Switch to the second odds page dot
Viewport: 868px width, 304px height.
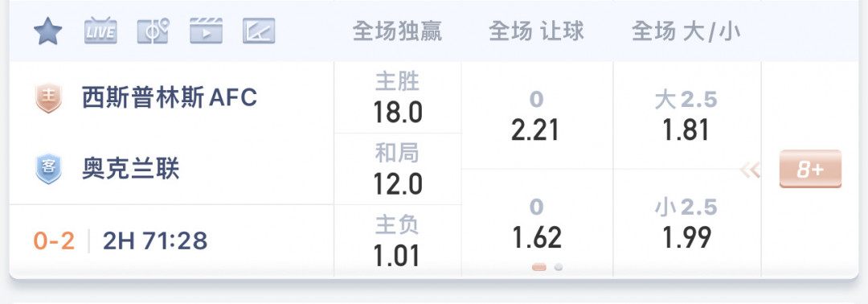point(559,267)
